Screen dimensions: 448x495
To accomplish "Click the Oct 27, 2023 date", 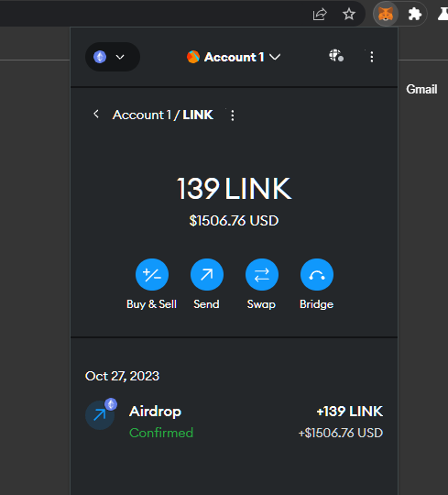I will (122, 376).
